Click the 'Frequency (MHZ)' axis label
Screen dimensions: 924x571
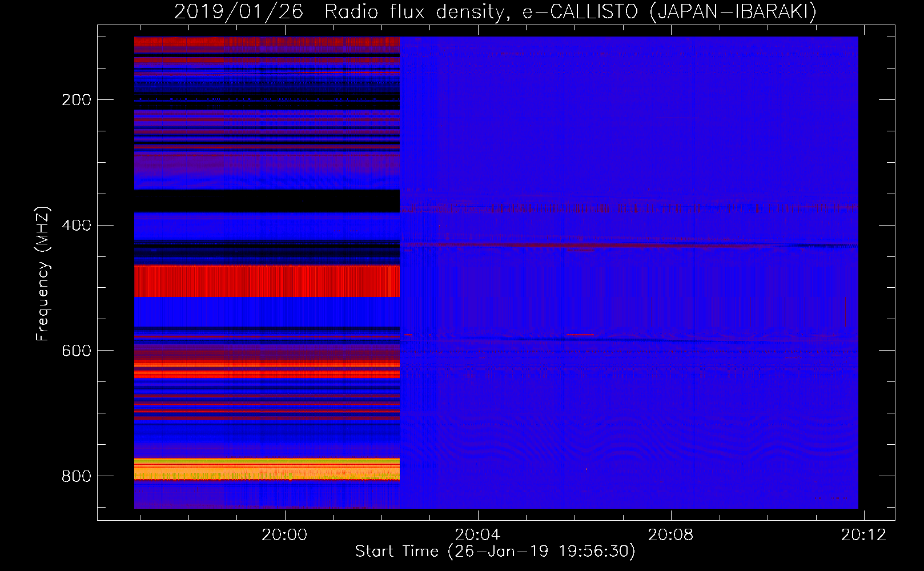(x=43, y=274)
